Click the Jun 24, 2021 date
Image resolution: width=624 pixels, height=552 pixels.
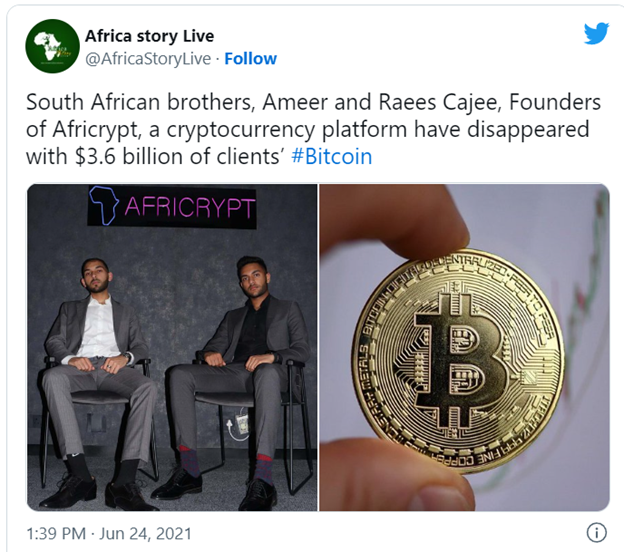(x=145, y=534)
